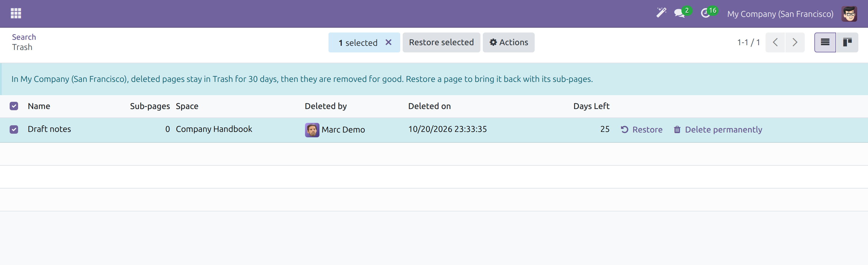Uncheck the Draft notes row checkbox
868x265 pixels.
point(14,129)
